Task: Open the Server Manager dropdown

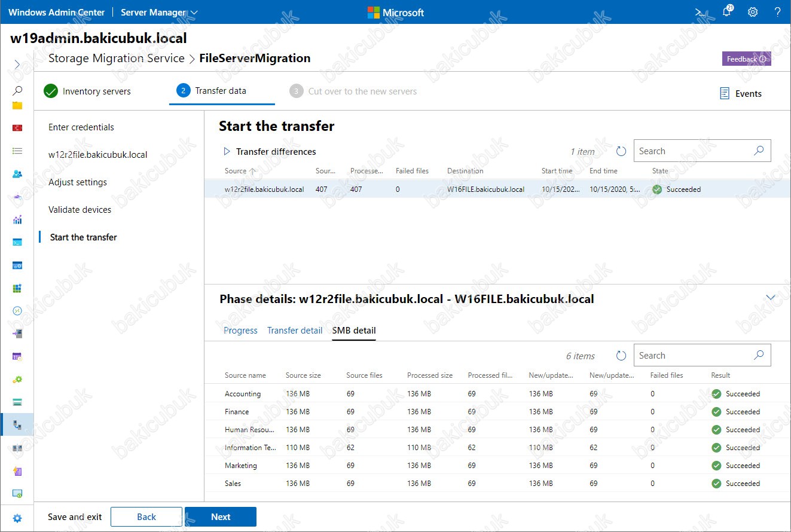Action: tap(159, 12)
